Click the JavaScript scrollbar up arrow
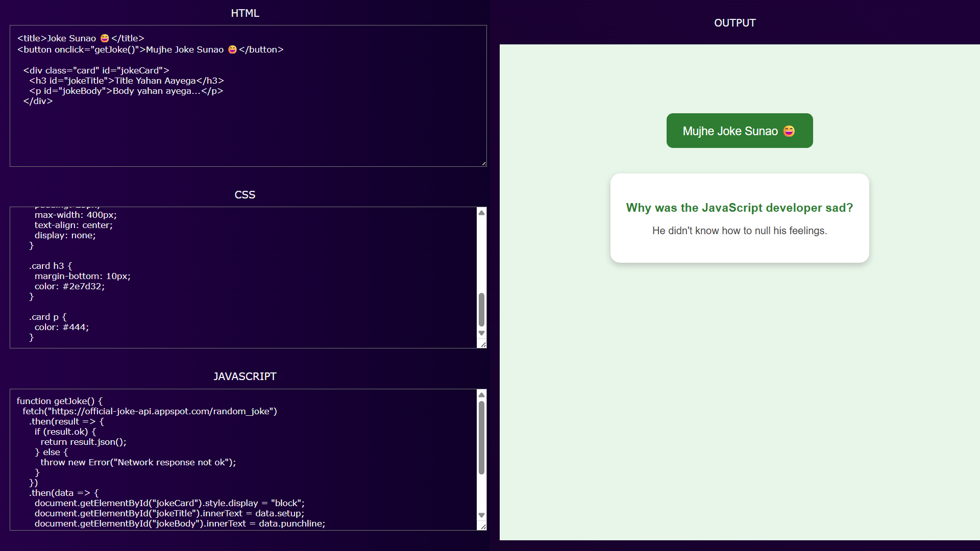980x551 pixels. [481, 395]
